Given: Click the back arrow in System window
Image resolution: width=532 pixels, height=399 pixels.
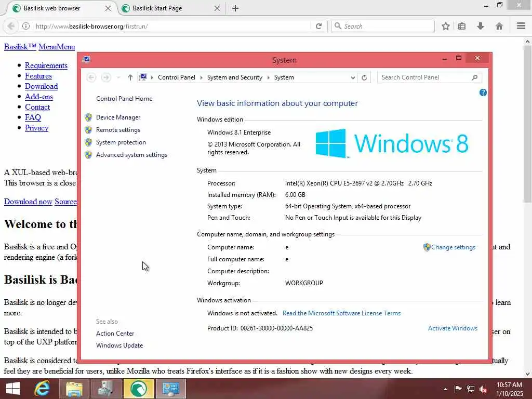Looking at the screenshot, I should pos(91,77).
